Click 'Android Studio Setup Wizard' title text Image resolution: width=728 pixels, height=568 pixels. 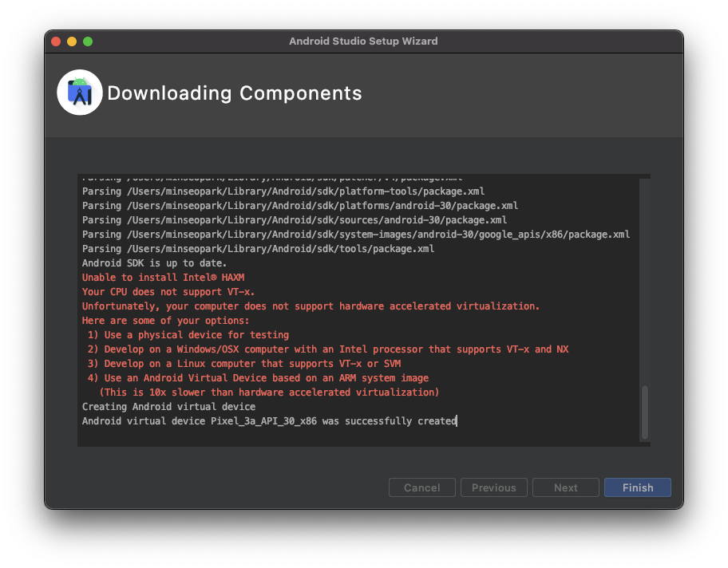(x=363, y=41)
